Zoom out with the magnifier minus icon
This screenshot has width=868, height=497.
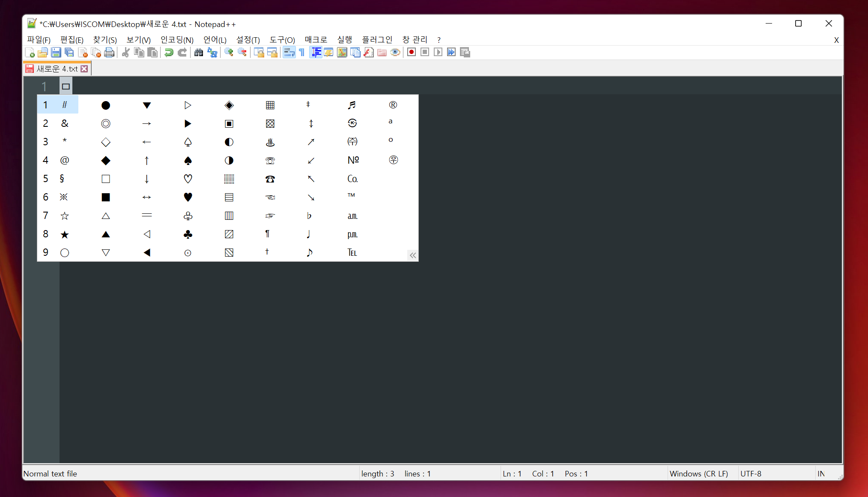[x=242, y=52]
